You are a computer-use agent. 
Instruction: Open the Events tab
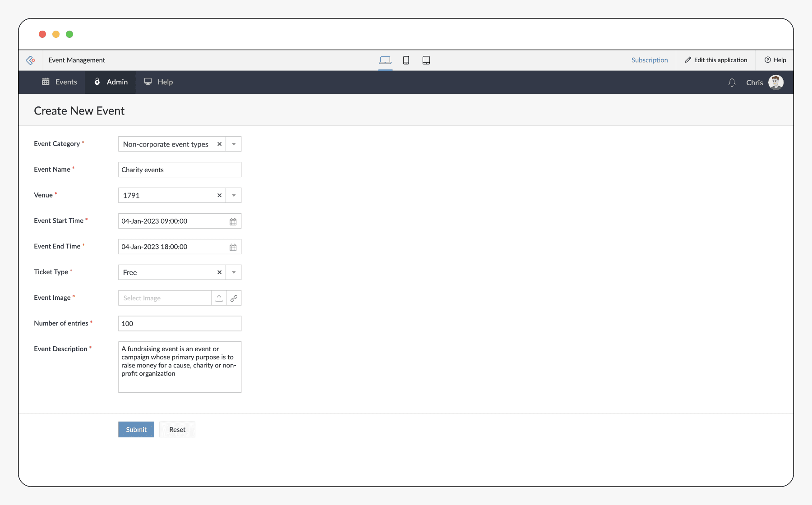[60, 82]
